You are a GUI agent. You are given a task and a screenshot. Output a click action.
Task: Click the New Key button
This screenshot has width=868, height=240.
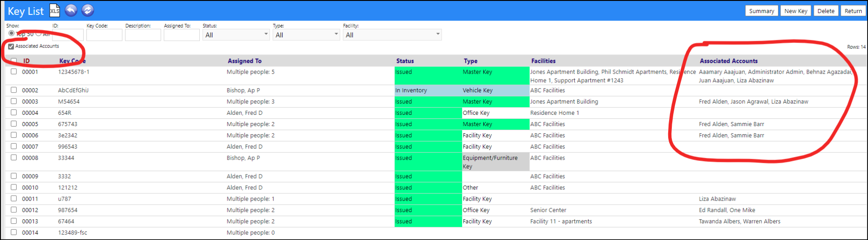point(796,11)
